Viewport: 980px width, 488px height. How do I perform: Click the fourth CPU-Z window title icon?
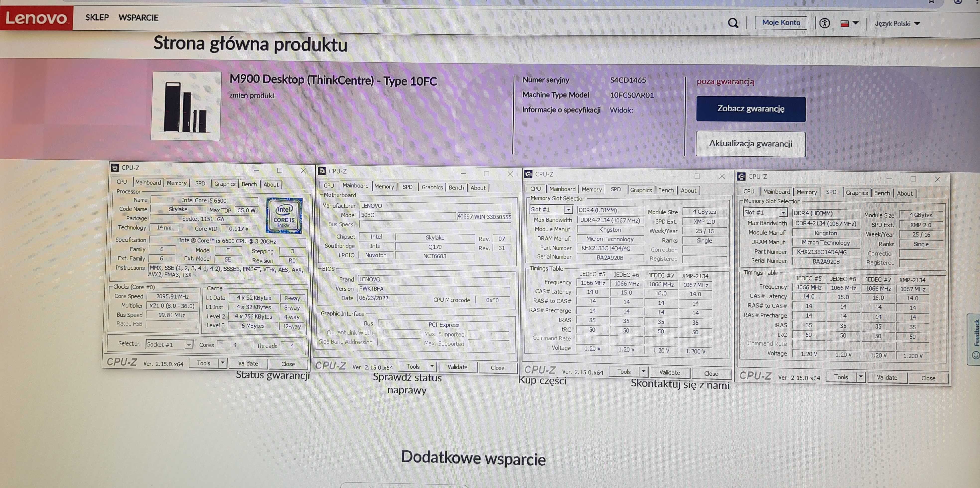tap(741, 177)
